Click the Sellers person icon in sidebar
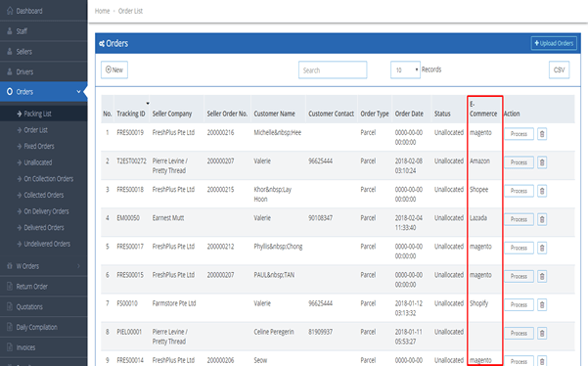The image size is (588, 366). 10,51
